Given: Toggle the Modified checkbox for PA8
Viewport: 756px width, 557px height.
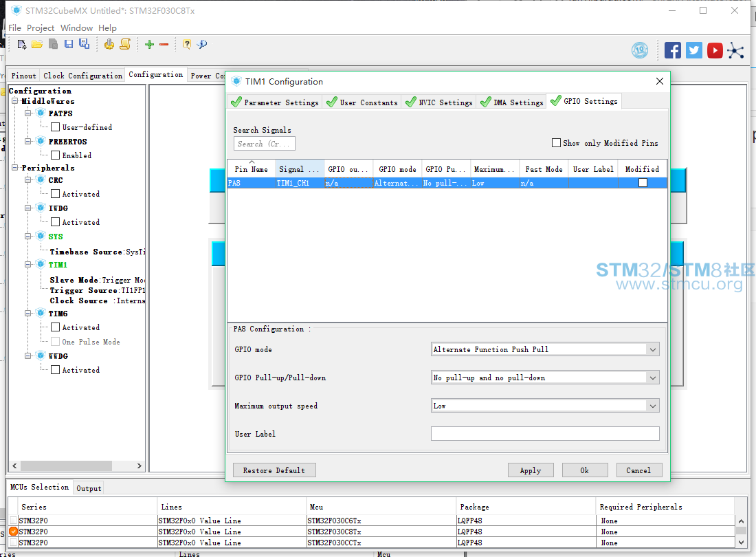Looking at the screenshot, I should pyautogui.click(x=643, y=183).
